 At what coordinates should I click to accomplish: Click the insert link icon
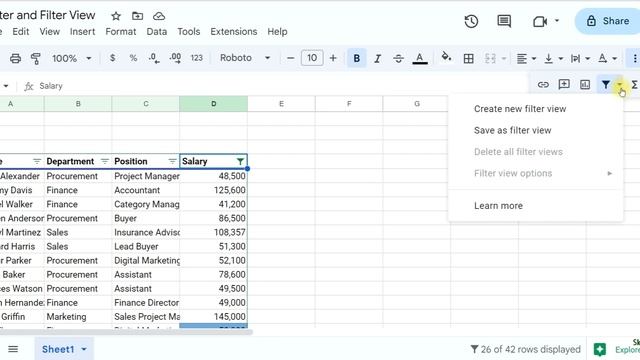[x=543, y=84]
